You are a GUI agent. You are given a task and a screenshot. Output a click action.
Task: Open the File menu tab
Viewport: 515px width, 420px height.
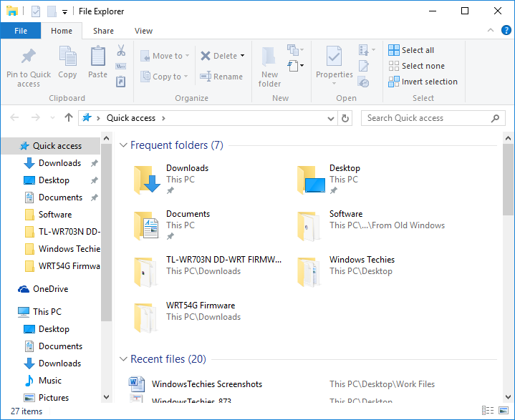[x=21, y=31]
